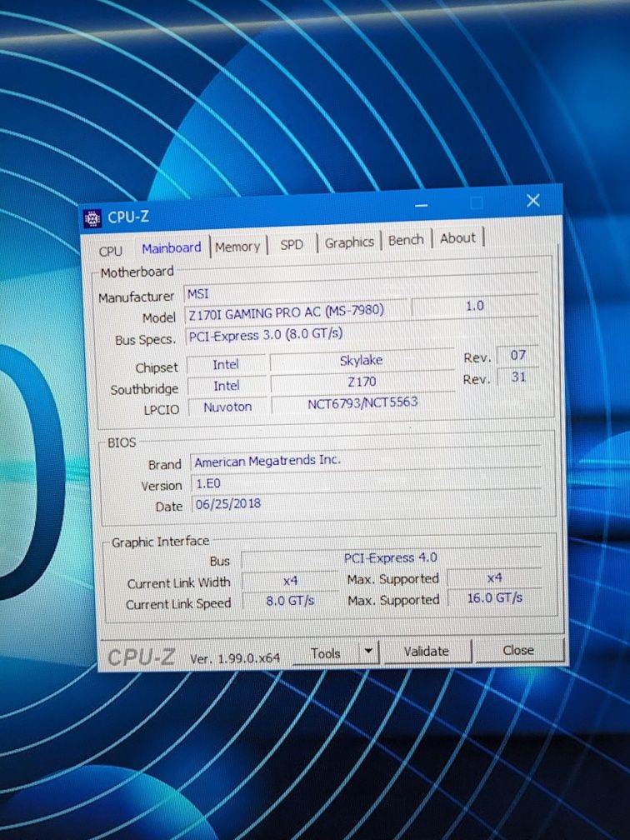Click the Chipset Intel value
Image resolution: width=630 pixels, height=840 pixels.
226,364
